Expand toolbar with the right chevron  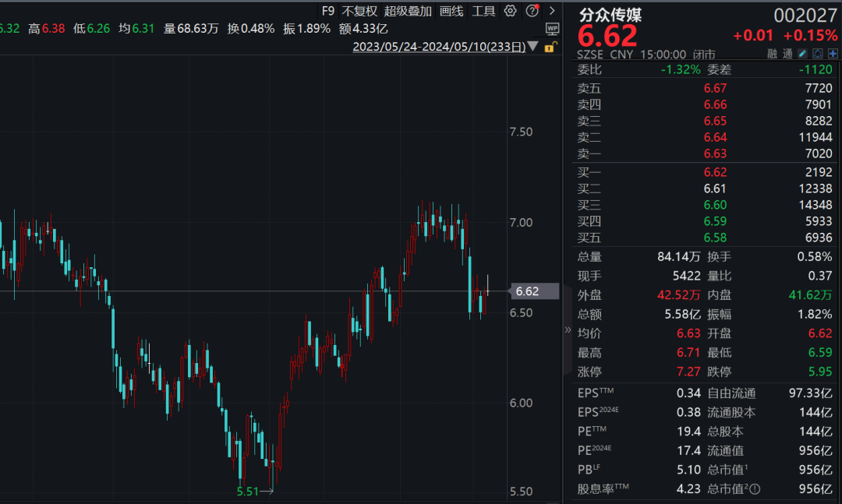551,11
